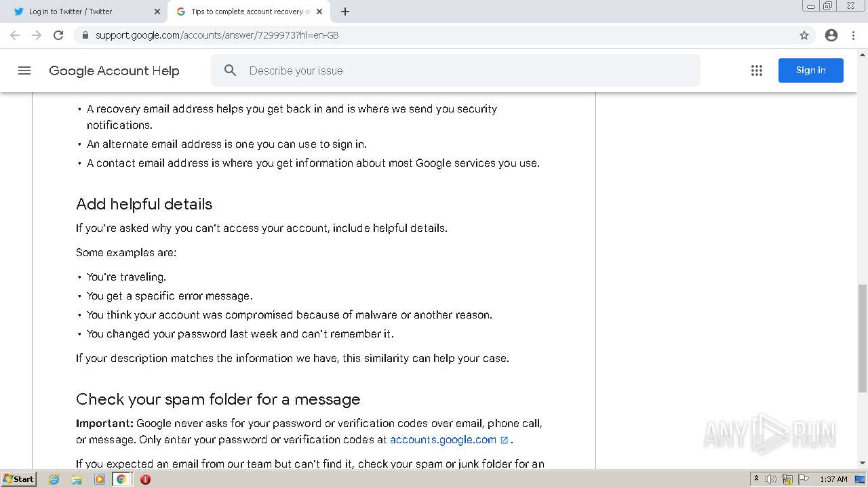Close the account recovery tips tab
Viewport: 868px width, 488px height.
[x=319, y=12]
